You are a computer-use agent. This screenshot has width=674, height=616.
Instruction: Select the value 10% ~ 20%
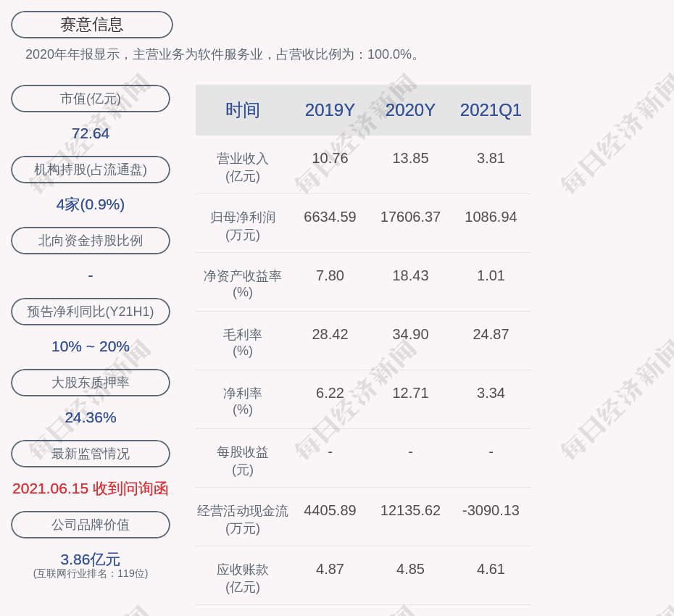[91, 346]
